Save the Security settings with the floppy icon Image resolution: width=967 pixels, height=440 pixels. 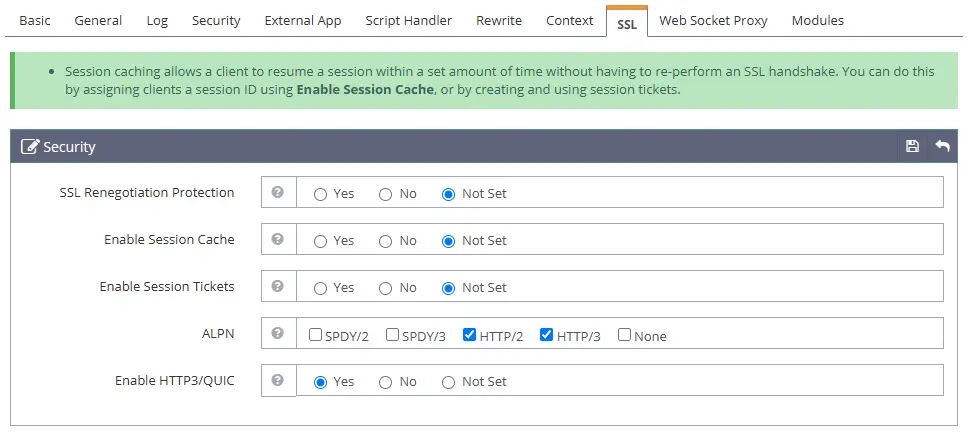tap(912, 146)
